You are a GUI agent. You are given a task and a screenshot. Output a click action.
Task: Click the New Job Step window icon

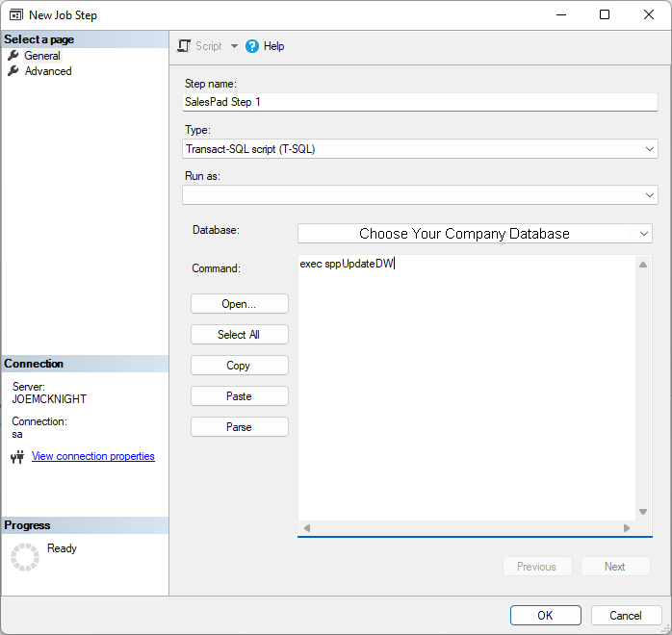[16, 15]
